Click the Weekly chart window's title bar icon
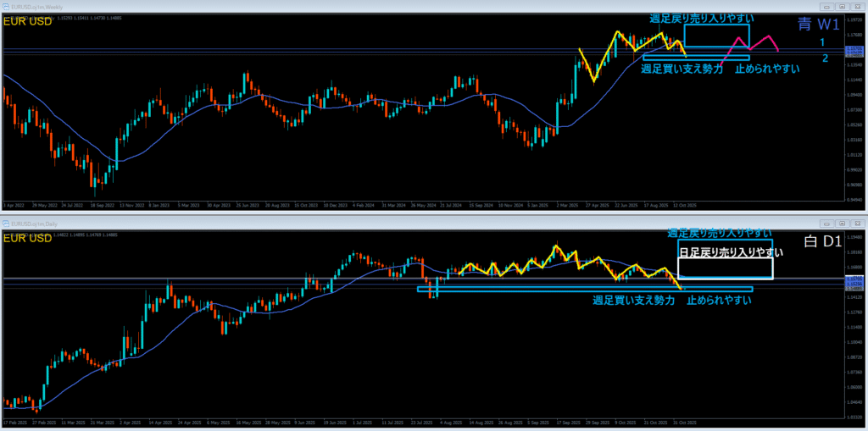The height and width of the screenshot is (431, 868). [7, 7]
